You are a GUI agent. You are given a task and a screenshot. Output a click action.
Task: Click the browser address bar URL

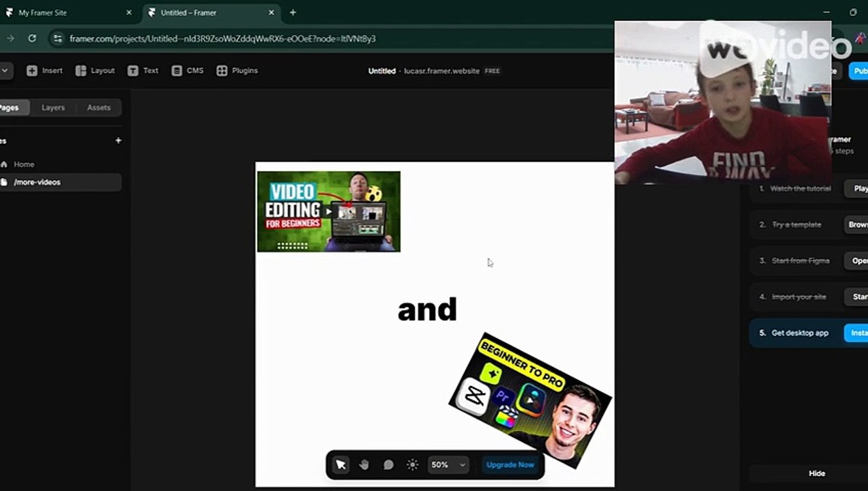222,39
